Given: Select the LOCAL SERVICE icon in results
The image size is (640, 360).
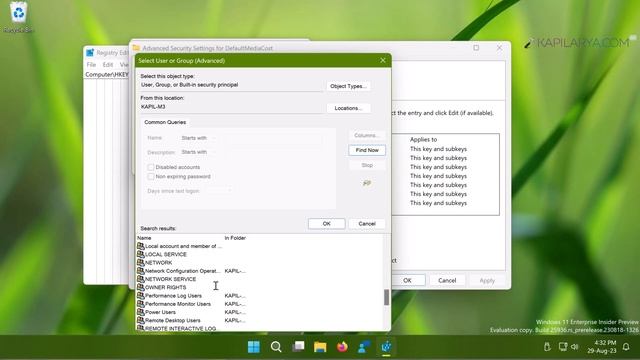Looking at the screenshot, I should coord(140,254).
